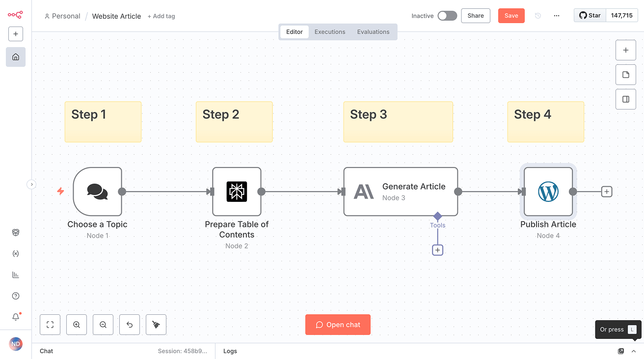Save the Website Article workflow
644x359 pixels.
click(511, 16)
